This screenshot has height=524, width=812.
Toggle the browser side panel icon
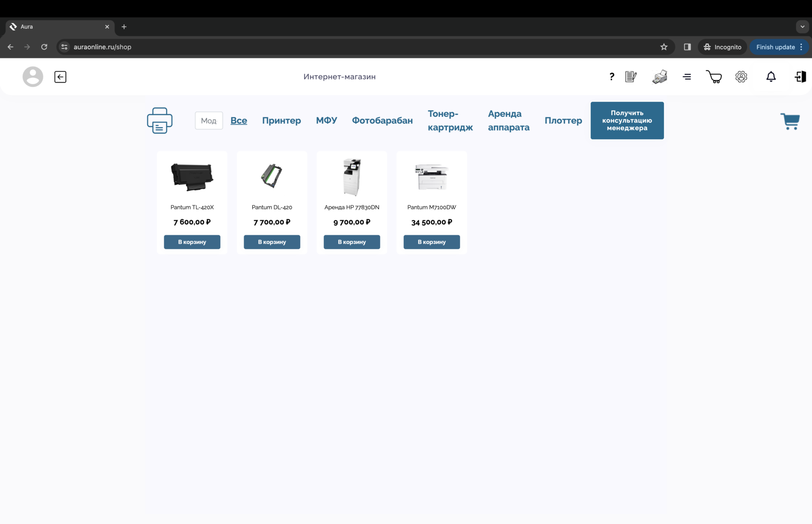coord(687,47)
